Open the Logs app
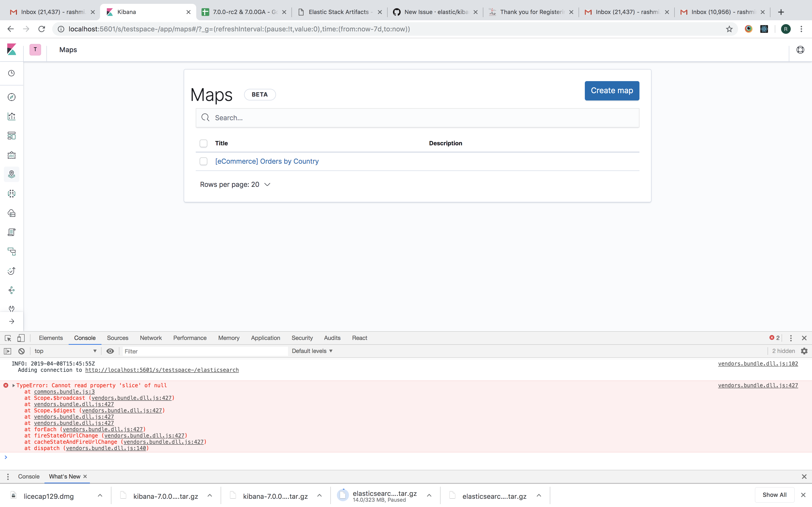Image resolution: width=812 pixels, height=507 pixels. point(12,232)
